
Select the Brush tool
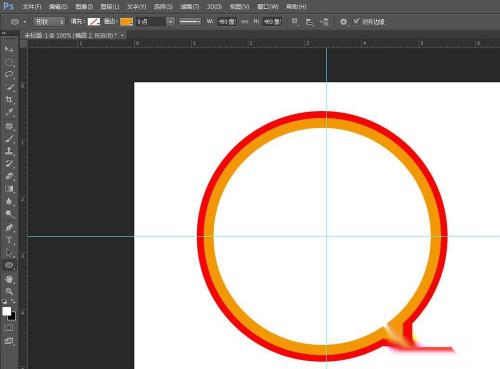coord(9,138)
